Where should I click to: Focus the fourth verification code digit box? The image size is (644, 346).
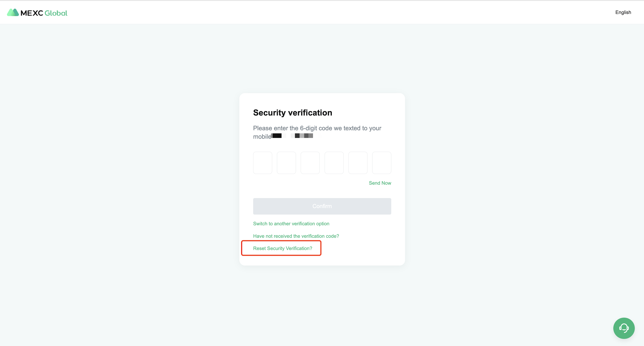tap(334, 163)
